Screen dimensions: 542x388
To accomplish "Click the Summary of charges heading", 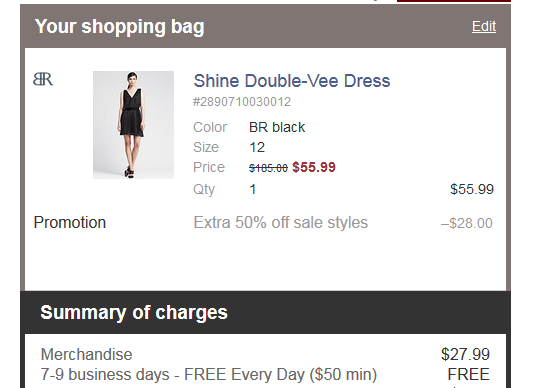I will point(134,313).
